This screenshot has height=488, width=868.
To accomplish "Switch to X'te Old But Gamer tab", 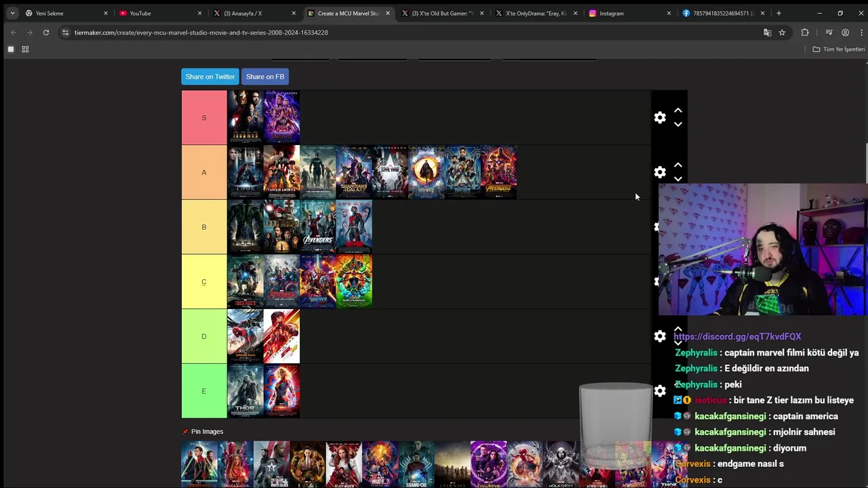I will (x=441, y=13).
